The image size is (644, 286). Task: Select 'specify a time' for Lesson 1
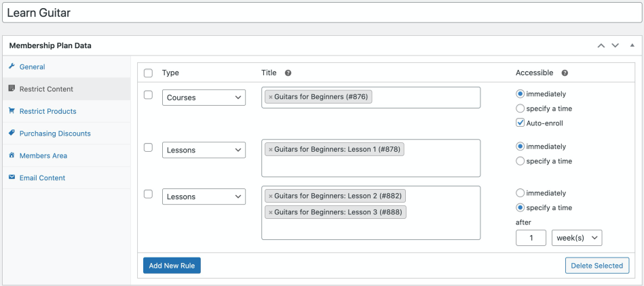pyautogui.click(x=520, y=161)
